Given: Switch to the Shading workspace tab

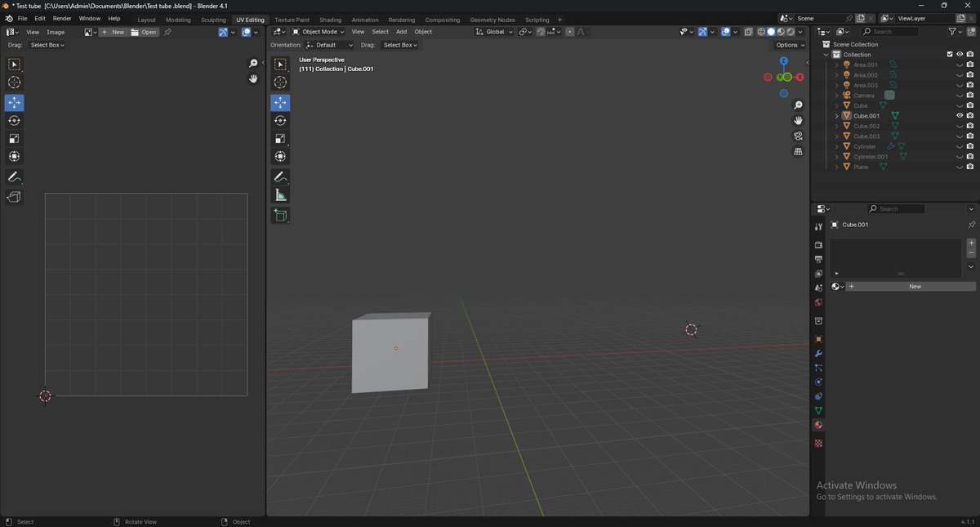Looking at the screenshot, I should click(330, 20).
